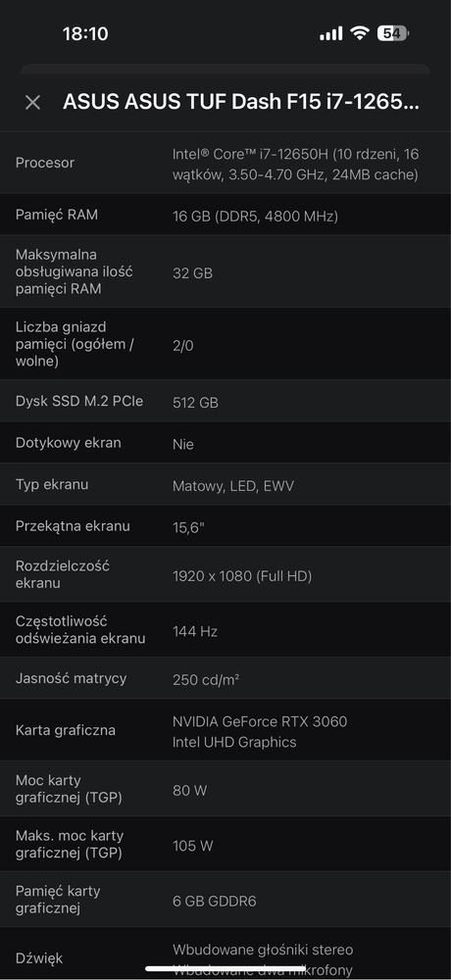
Task: Tap the Wi-Fi status icon
Action: point(360,33)
